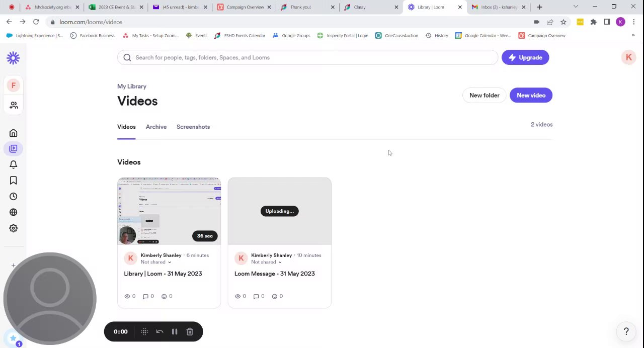
Task: Click the New folder button
Action: coord(484,95)
